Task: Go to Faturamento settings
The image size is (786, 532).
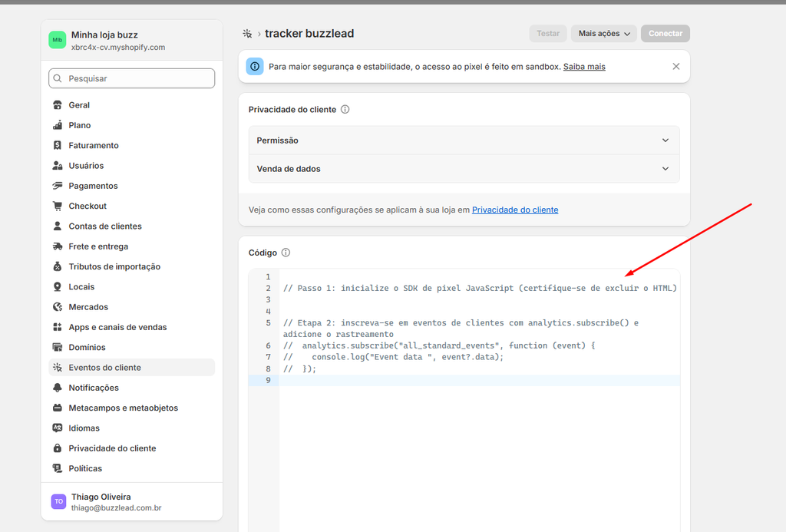Action: coord(131,145)
